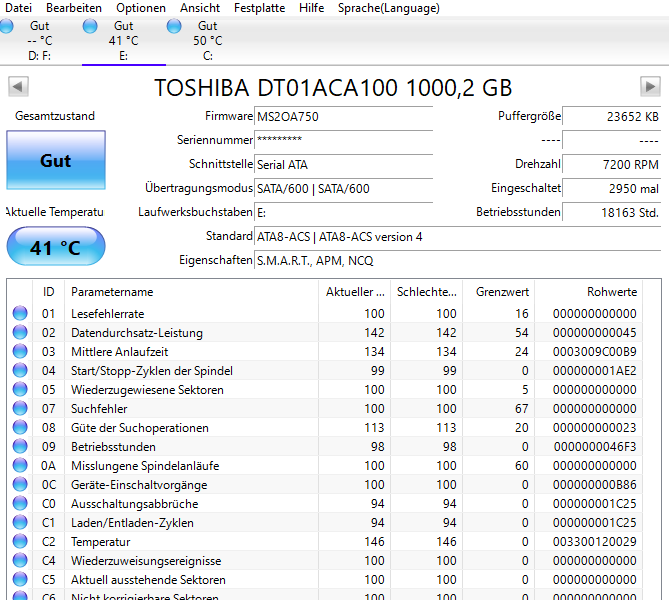Click raw value 000000001AE2
Image resolution: width=669 pixels, height=600 pixels.
595,371
